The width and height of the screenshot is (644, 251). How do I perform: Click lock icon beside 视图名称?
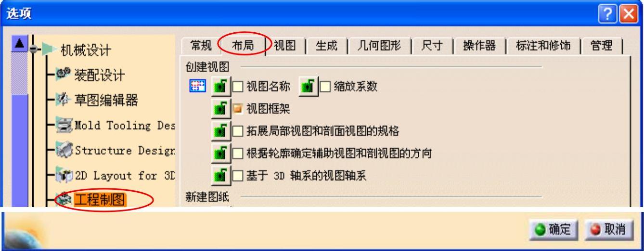tap(221, 86)
